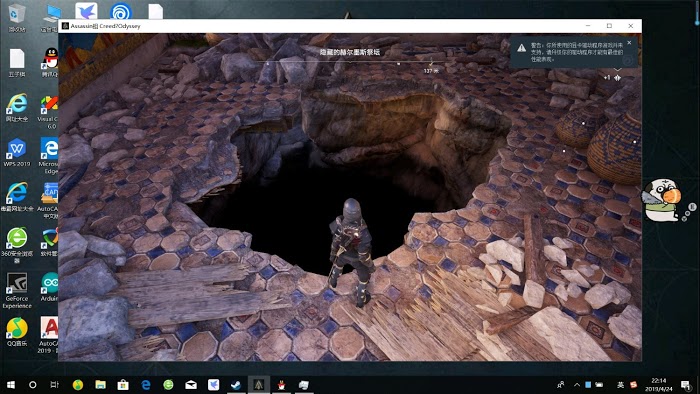Open the blue bird app desktop icon
The width and height of the screenshot is (700, 394).
86,11
